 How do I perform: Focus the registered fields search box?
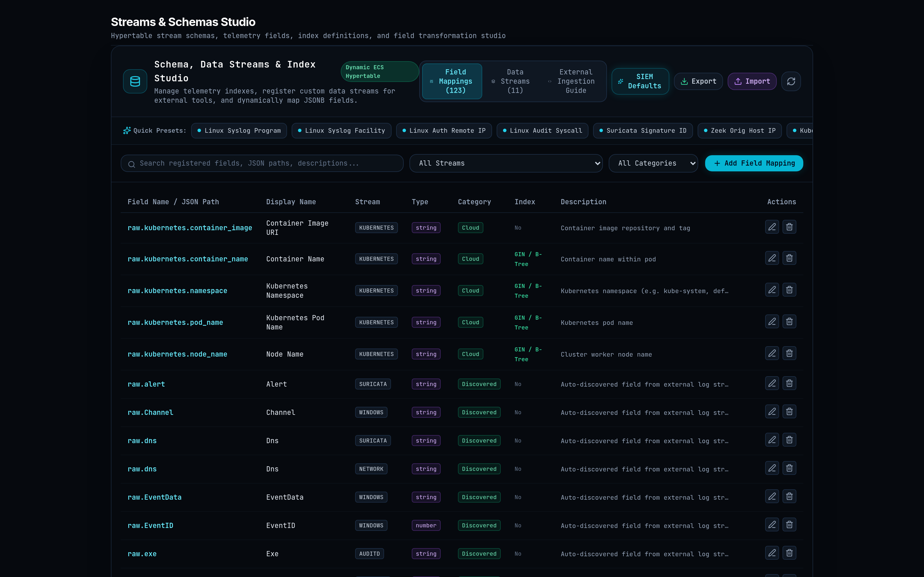coord(262,163)
